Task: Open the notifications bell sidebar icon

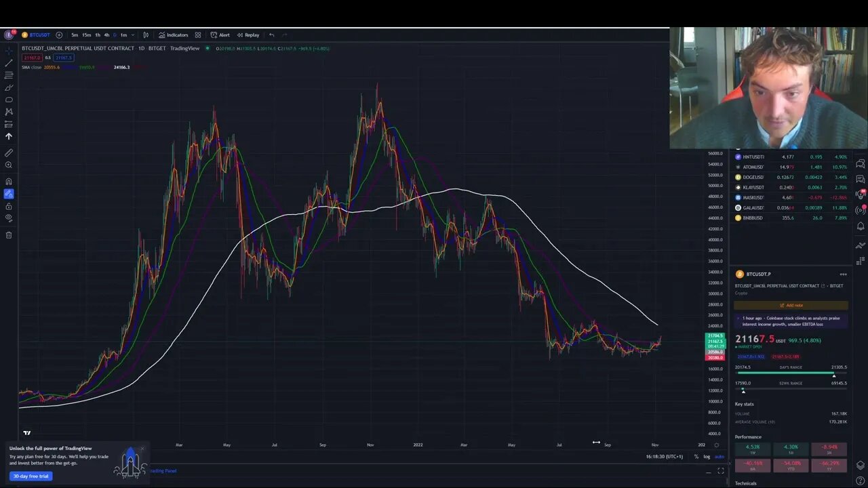Action: tap(861, 226)
